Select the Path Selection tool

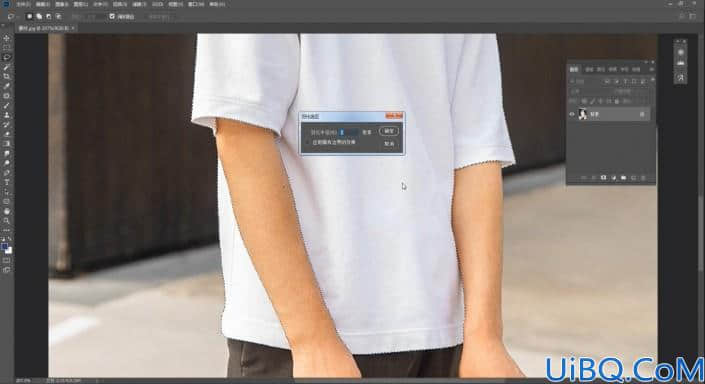[x=7, y=192]
